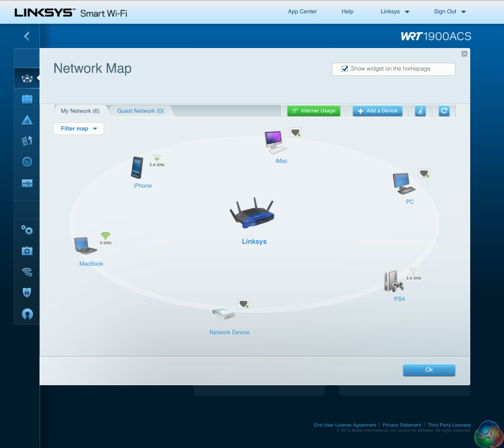Open Speed Test gauge icon
The width and height of the screenshot is (504, 448).
[x=27, y=162]
